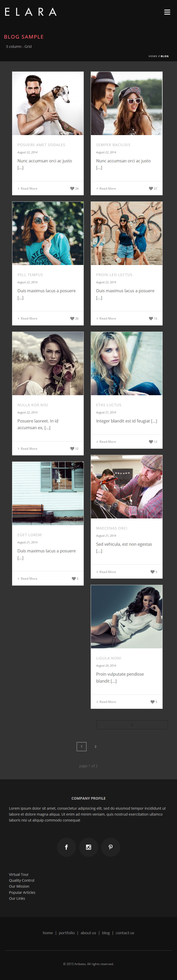Screen dimensions: 177x980
Task: Go to page 2 in pagination
Action: 95,746
